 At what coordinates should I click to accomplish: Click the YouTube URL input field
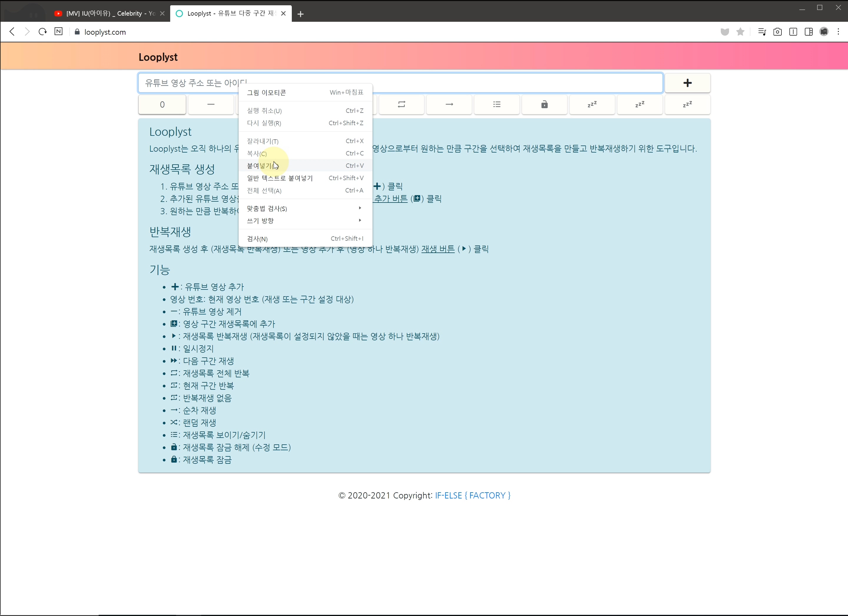pos(449,83)
